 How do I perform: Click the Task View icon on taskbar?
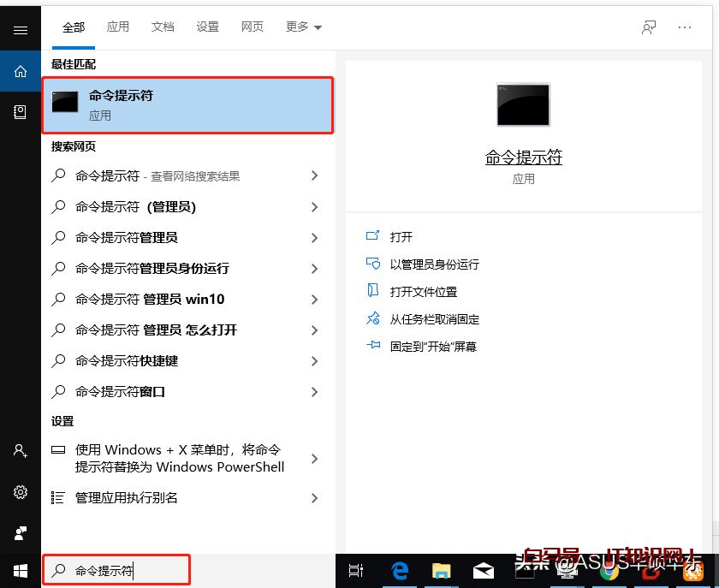pyautogui.click(x=356, y=570)
